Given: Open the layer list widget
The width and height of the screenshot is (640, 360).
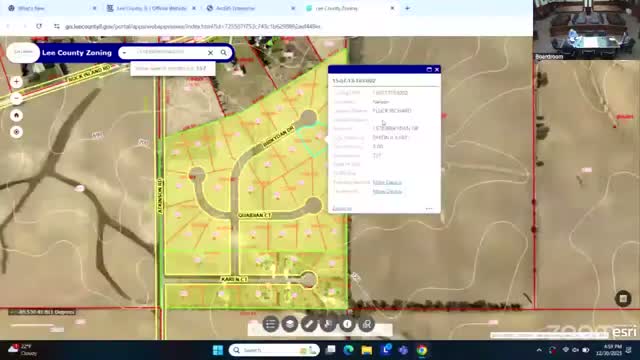Looking at the screenshot, I should pos(290,324).
